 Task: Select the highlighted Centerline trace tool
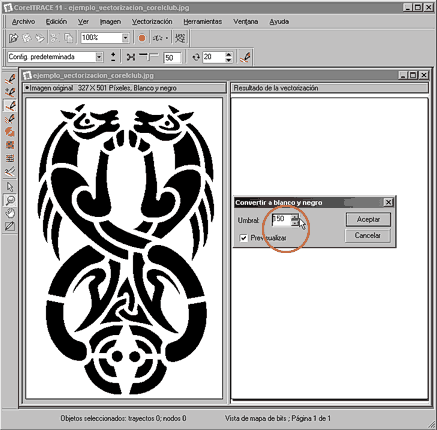(x=10, y=106)
